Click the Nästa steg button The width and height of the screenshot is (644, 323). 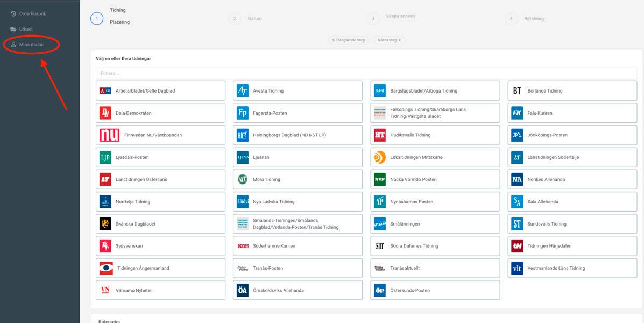coord(389,40)
